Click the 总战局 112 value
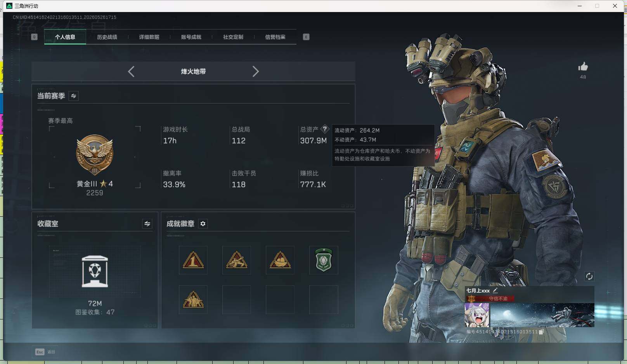Screen dimensions: 627x364 coord(239,141)
